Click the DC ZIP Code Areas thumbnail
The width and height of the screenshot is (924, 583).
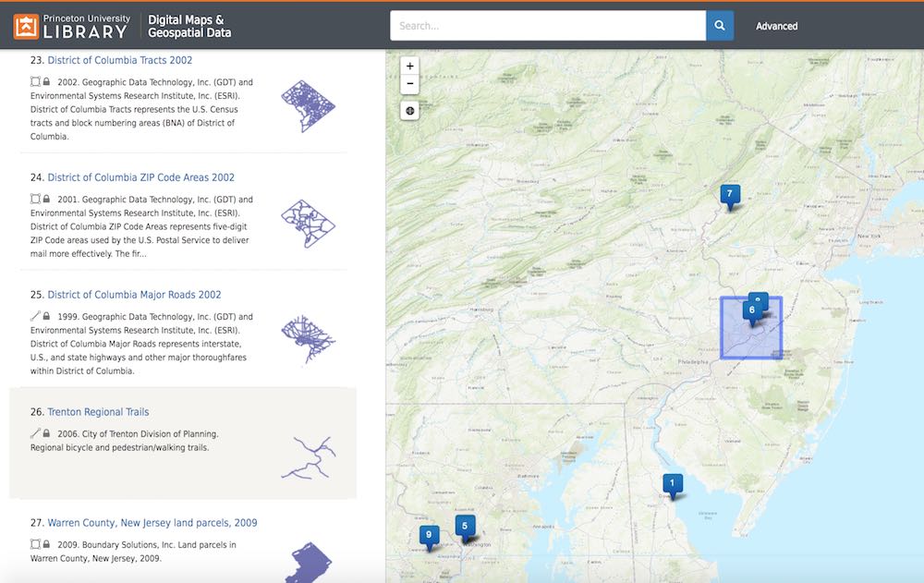point(308,223)
